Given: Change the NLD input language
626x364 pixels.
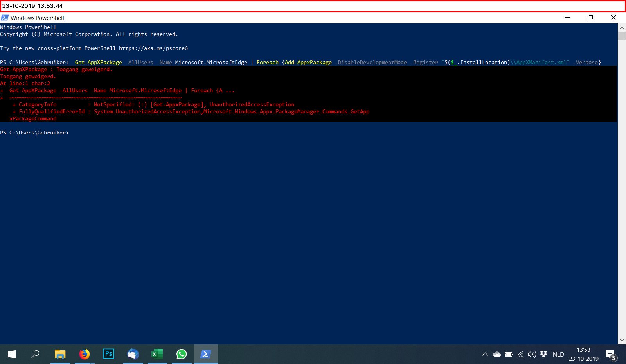Looking at the screenshot, I should coord(558,354).
